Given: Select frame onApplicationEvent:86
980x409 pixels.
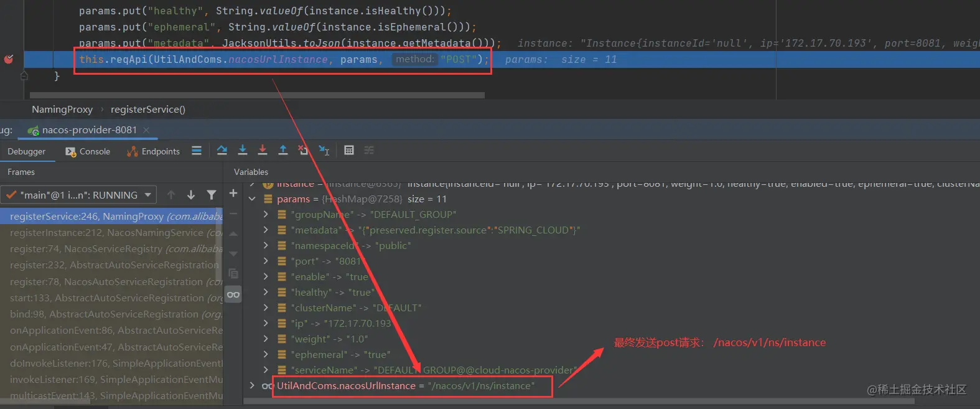Looking at the screenshot, I should click(111, 330).
